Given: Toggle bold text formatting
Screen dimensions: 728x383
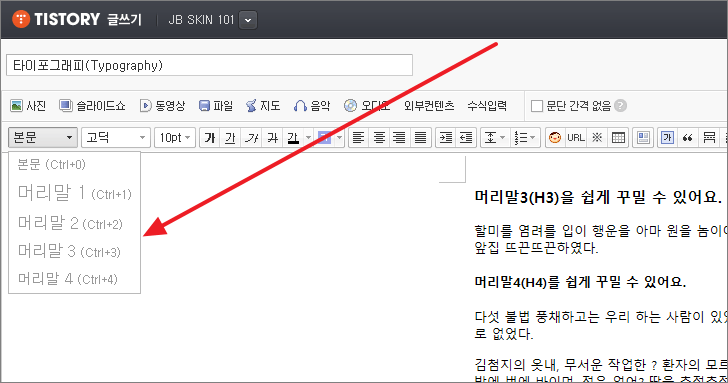Looking at the screenshot, I should [210, 137].
